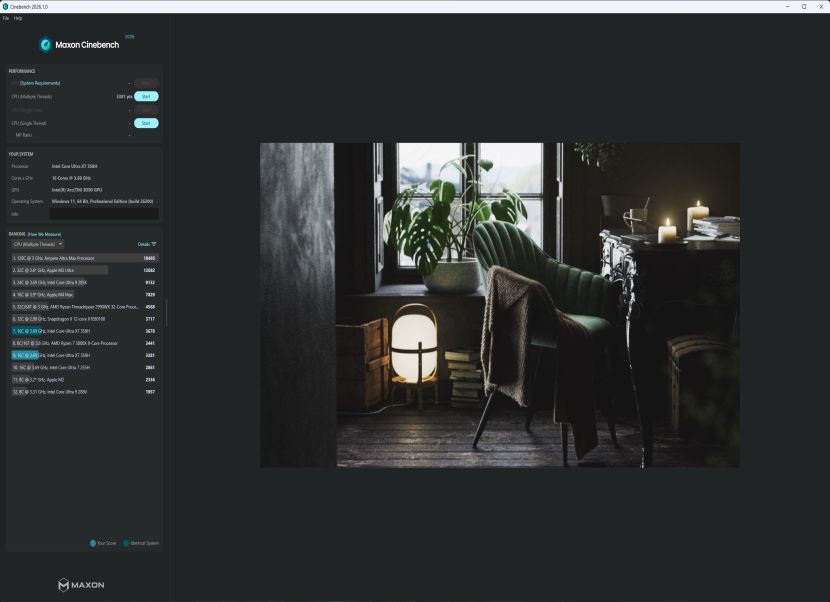Start the CPU (Single Thread) benchmark
The width and height of the screenshot is (830, 602).
click(x=146, y=123)
